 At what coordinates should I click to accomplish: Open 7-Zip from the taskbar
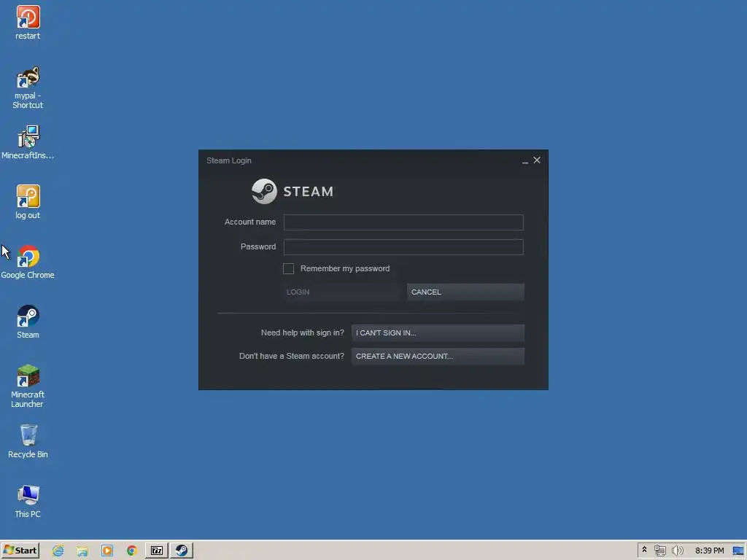157,551
